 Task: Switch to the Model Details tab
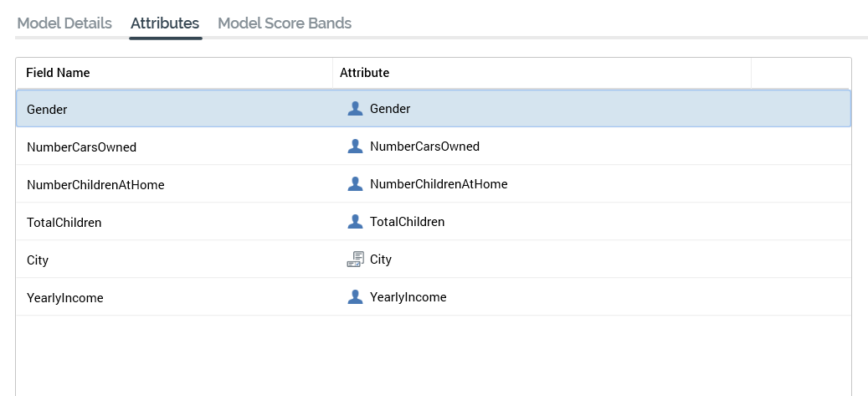tap(64, 23)
